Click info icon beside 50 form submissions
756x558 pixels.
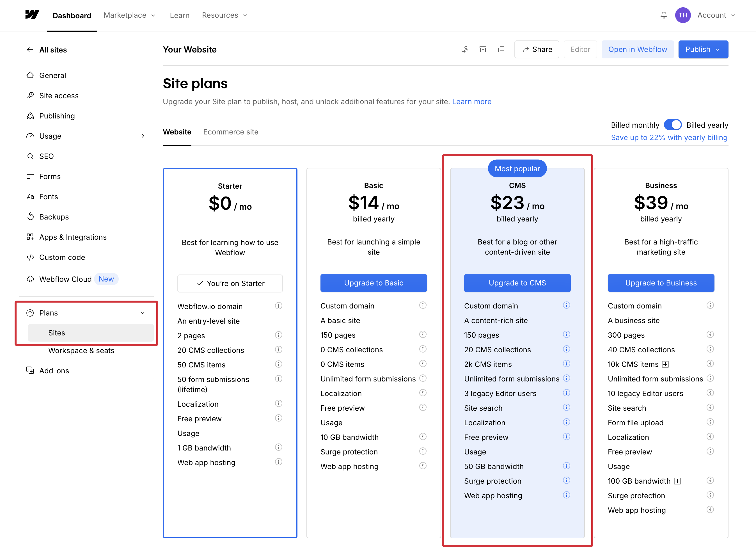point(278,379)
